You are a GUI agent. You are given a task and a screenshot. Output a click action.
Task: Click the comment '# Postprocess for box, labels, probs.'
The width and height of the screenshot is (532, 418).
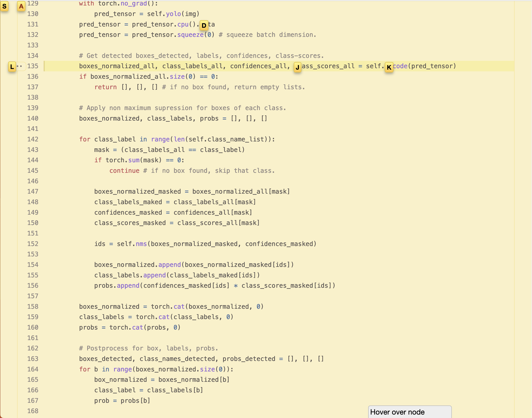148,348
